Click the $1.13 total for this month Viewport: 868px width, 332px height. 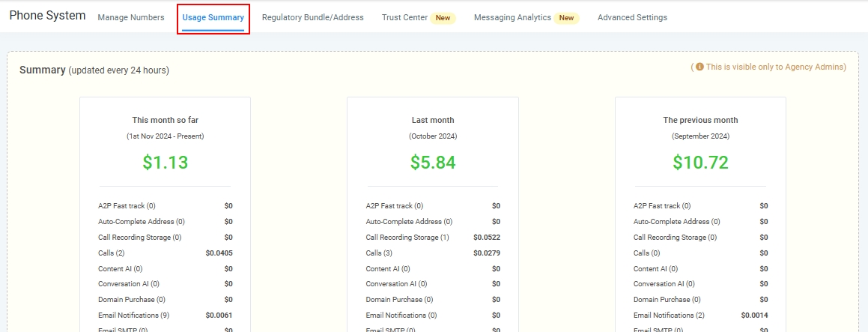pos(165,163)
